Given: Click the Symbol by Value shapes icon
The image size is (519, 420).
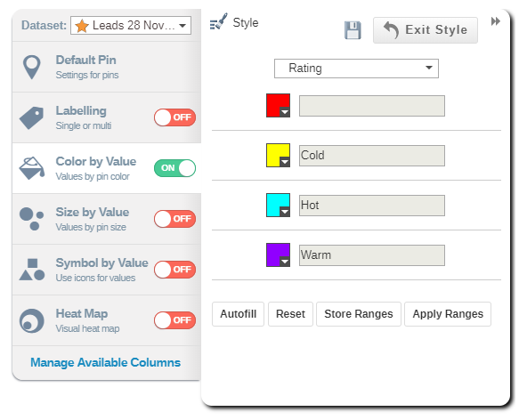Looking at the screenshot, I should click(x=32, y=270).
